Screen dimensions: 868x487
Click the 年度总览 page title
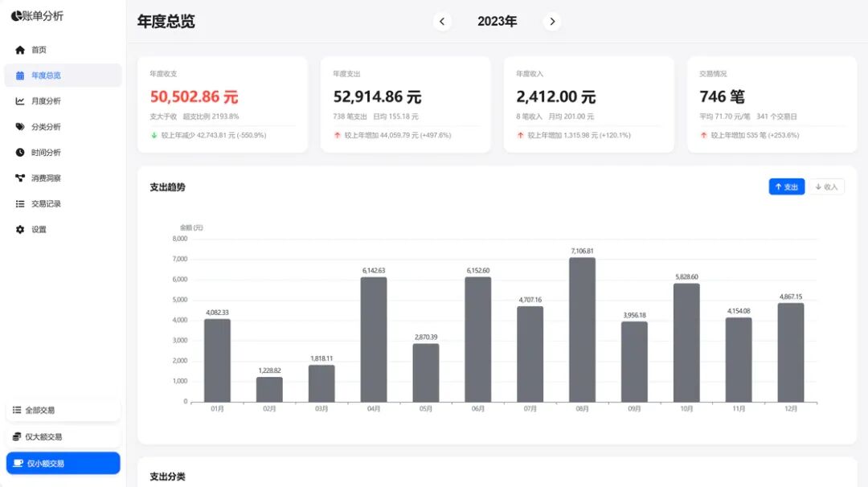tap(166, 22)
